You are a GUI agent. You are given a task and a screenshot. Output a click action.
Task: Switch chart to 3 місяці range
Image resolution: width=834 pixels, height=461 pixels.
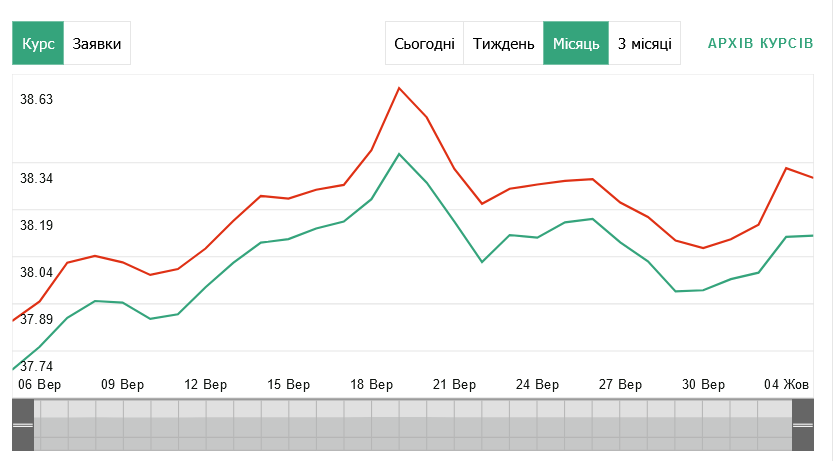[x=644, y=44]
